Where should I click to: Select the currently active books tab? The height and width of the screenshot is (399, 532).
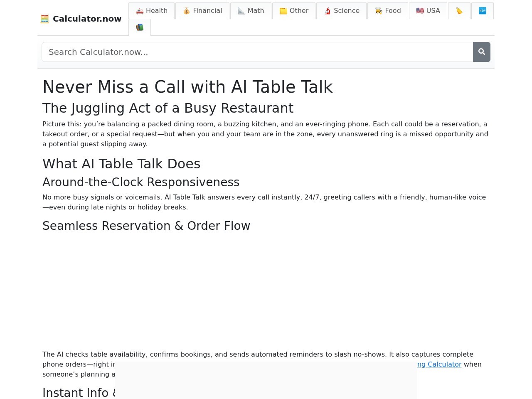(140, 27)
